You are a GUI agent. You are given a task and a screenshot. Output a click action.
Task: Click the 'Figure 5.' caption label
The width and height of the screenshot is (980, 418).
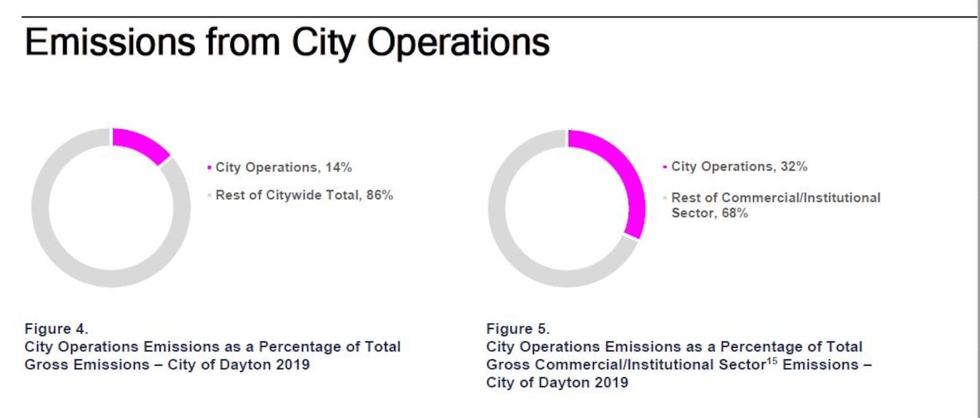click(x=518, y=329)
